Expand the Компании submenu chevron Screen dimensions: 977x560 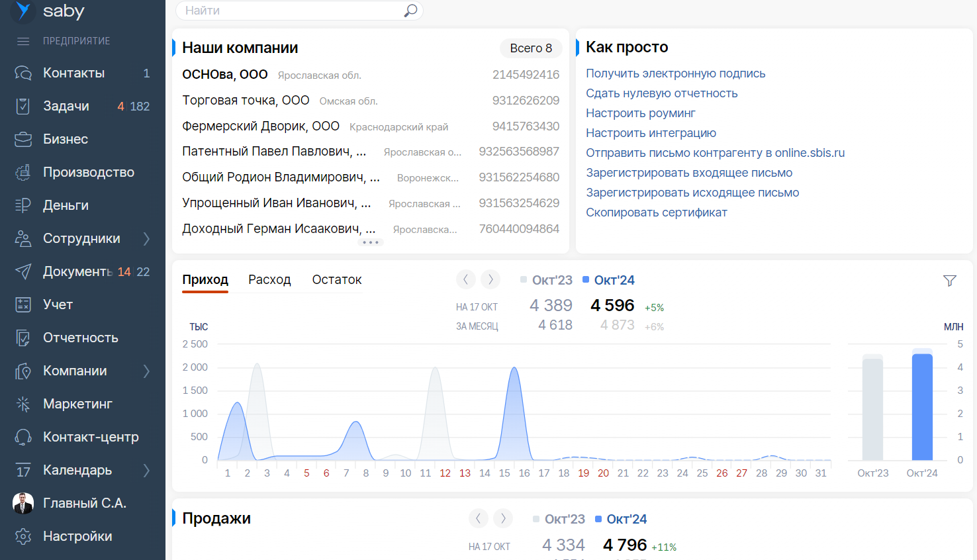pos(146,371)
